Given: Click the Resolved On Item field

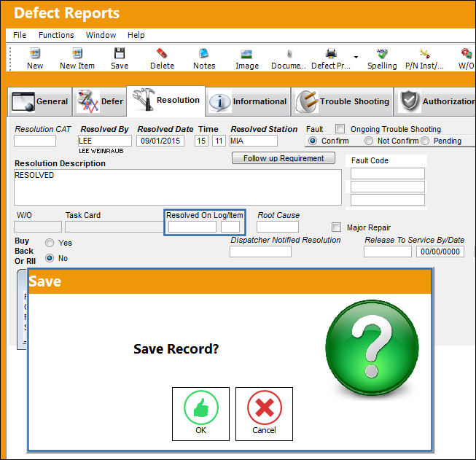Looking at the screenshot, I should [230, 227].
